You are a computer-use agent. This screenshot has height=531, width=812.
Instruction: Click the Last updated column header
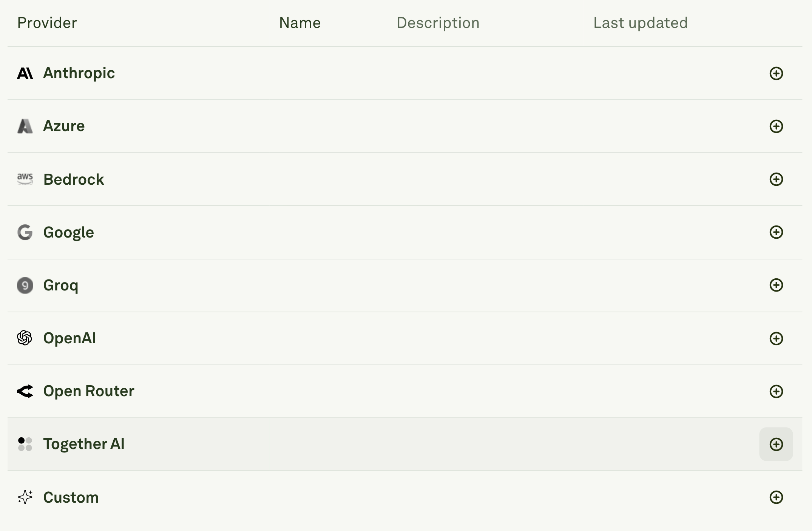coord(640,23)
